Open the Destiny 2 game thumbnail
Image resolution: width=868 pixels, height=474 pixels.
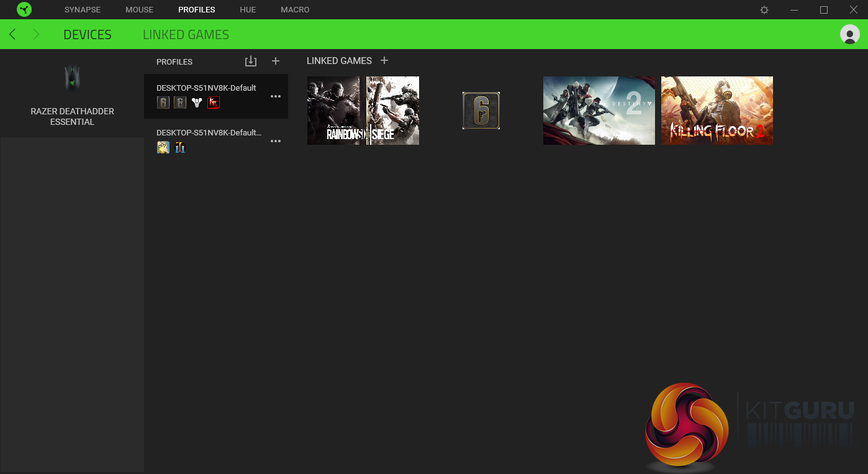[599, 111]
